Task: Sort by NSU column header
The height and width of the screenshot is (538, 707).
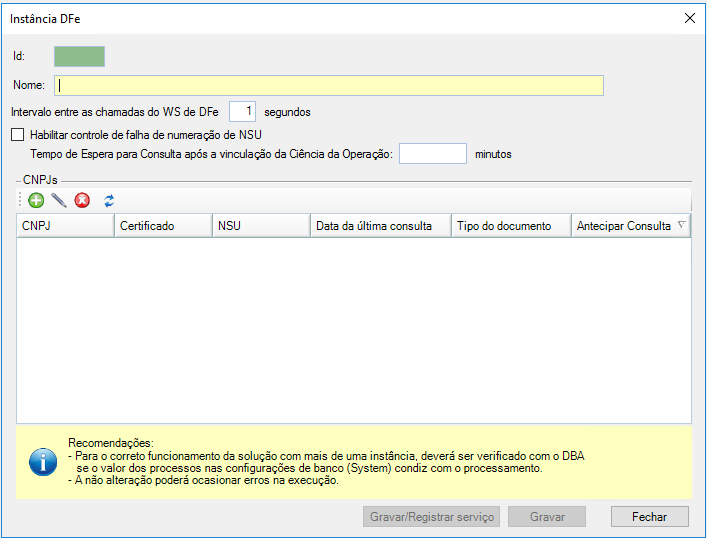Action: (262, 226)
